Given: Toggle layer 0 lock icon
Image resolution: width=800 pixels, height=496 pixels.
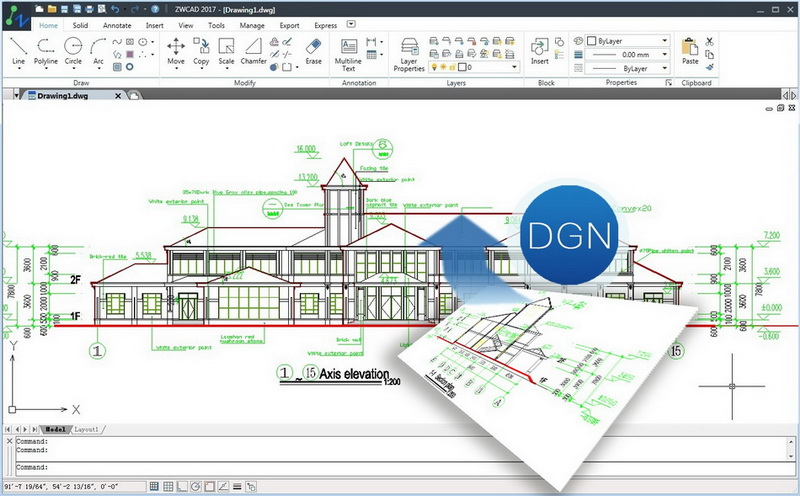Looking at the screenshot, I should tap(452, 67).
